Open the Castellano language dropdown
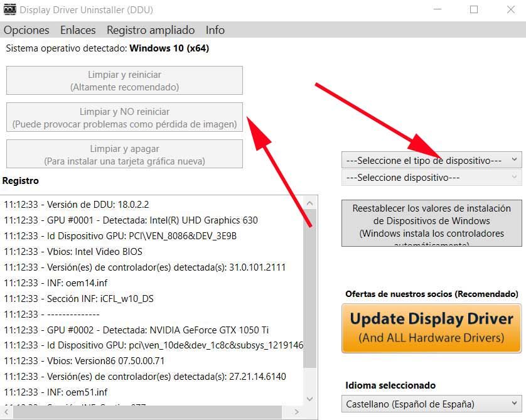 tap(432, 404)
